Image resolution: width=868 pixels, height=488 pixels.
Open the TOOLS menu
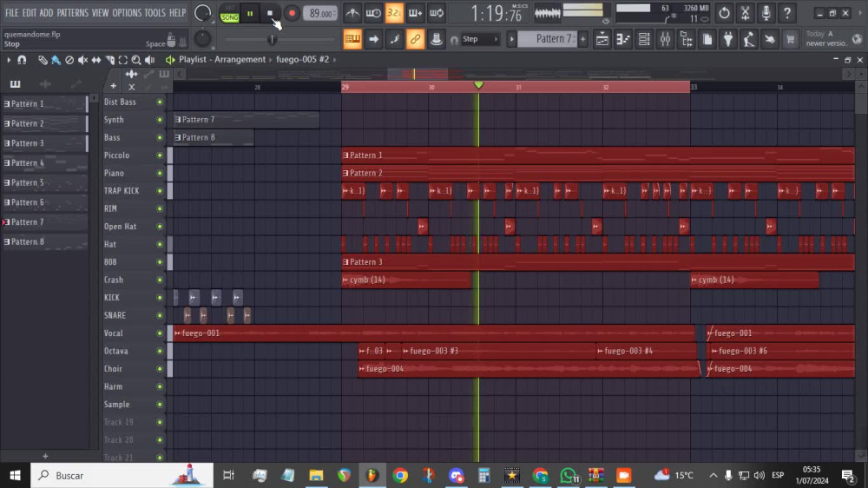point(155,13)
